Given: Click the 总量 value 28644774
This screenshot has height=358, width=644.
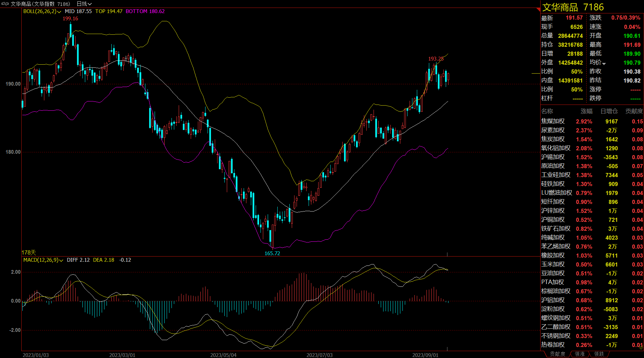Looking at the screenshot, I should click(570, 36).
